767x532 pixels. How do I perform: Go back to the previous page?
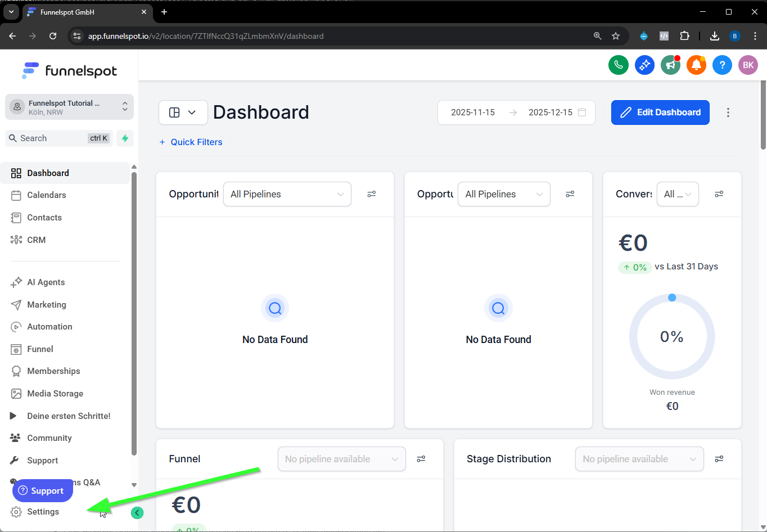coord(12,36)
